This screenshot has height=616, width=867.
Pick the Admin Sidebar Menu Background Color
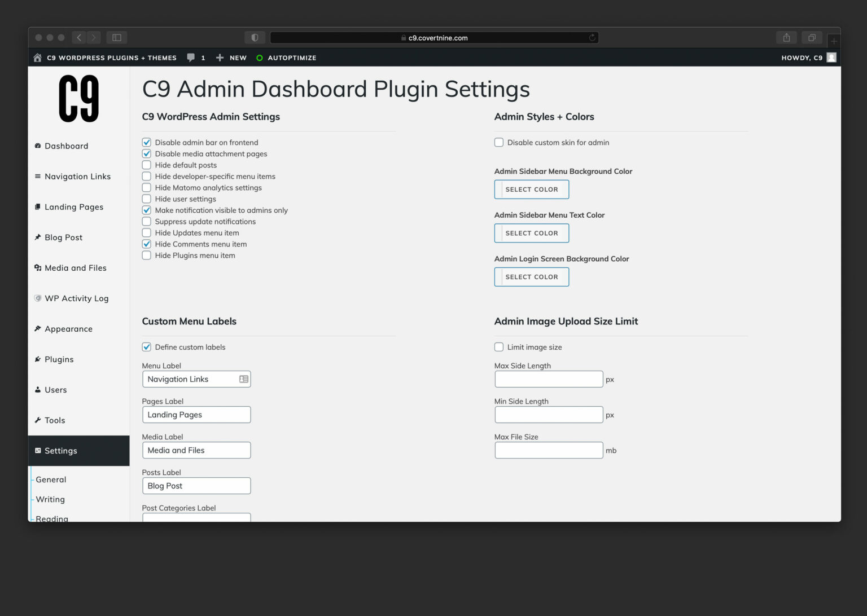click(x=531, y=189)
